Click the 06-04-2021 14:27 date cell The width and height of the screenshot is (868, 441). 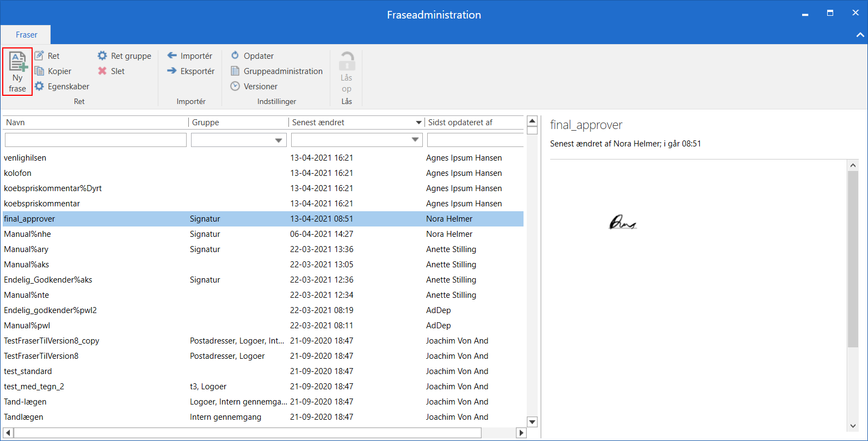click(322, 234)
